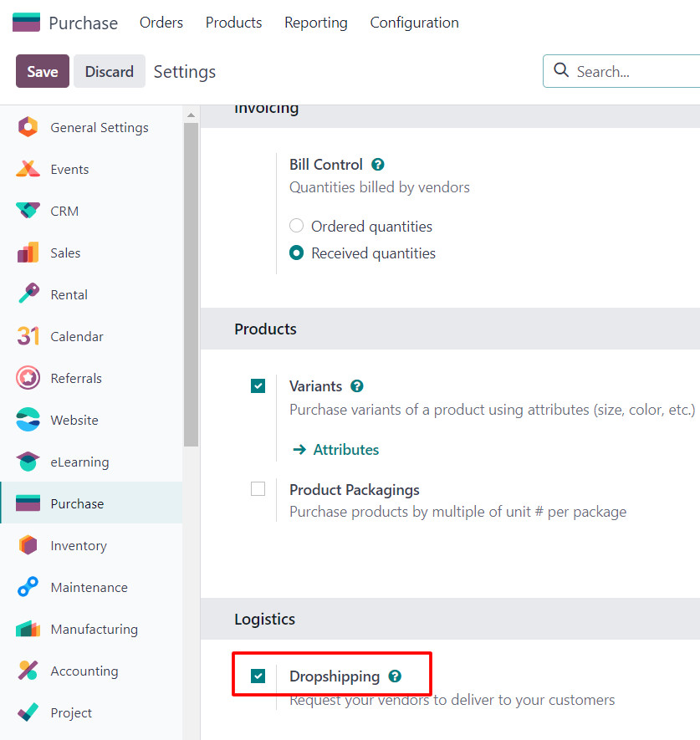
Task: Open the Configuration menu
Action: point(414,23)
